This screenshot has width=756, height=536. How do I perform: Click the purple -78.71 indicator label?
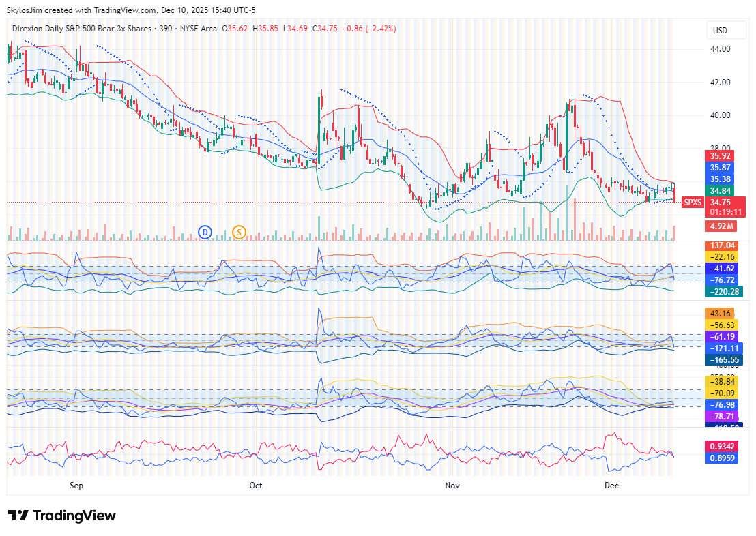(722, 416)
